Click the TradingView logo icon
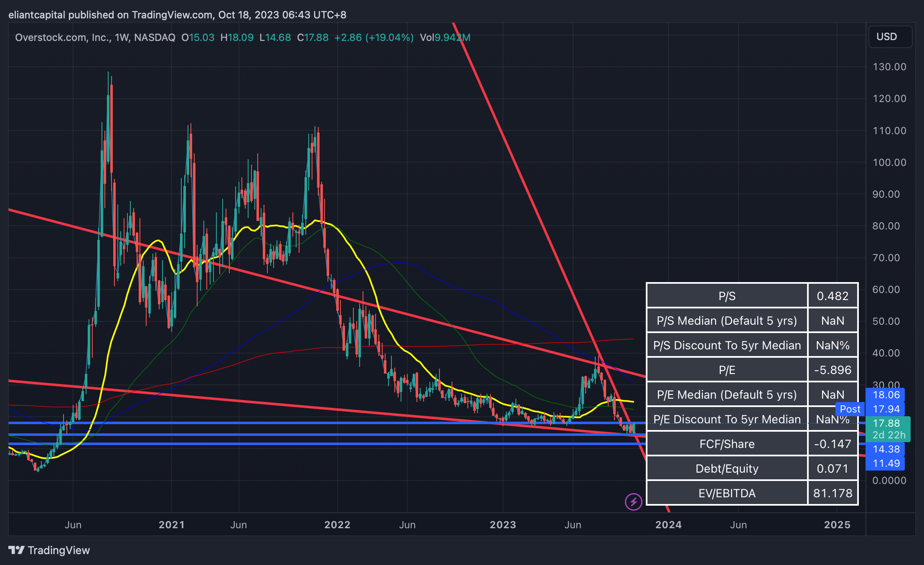 pos(17,550)
